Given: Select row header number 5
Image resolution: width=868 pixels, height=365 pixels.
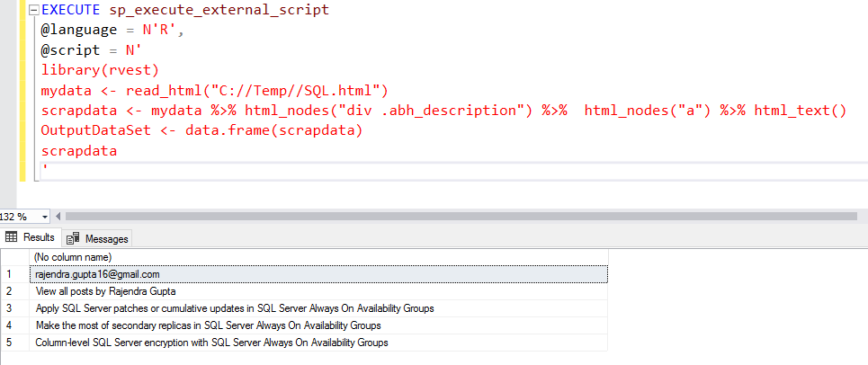Looking at the screenshot, I should pyautogui.click(x=14, y=343).
